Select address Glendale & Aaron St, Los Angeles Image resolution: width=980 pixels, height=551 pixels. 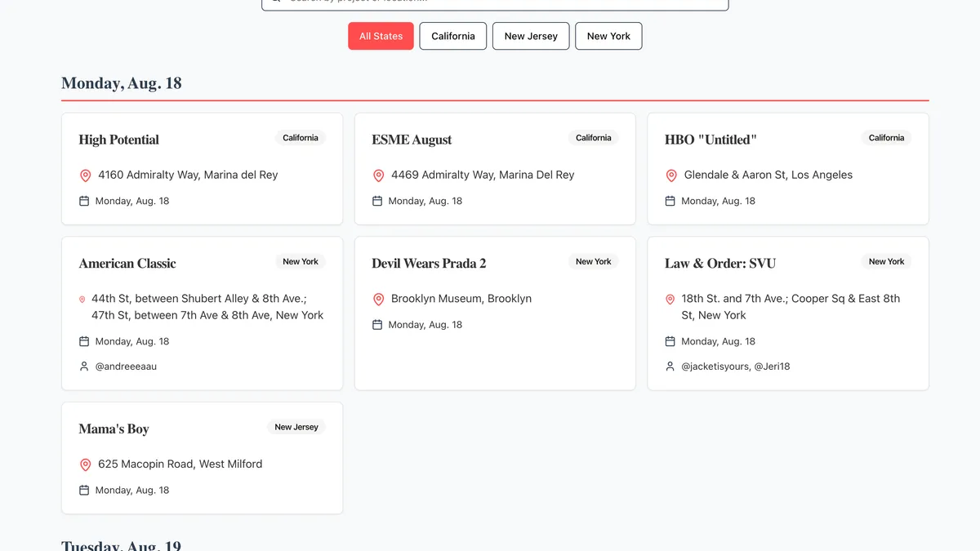tap(768, 175)
